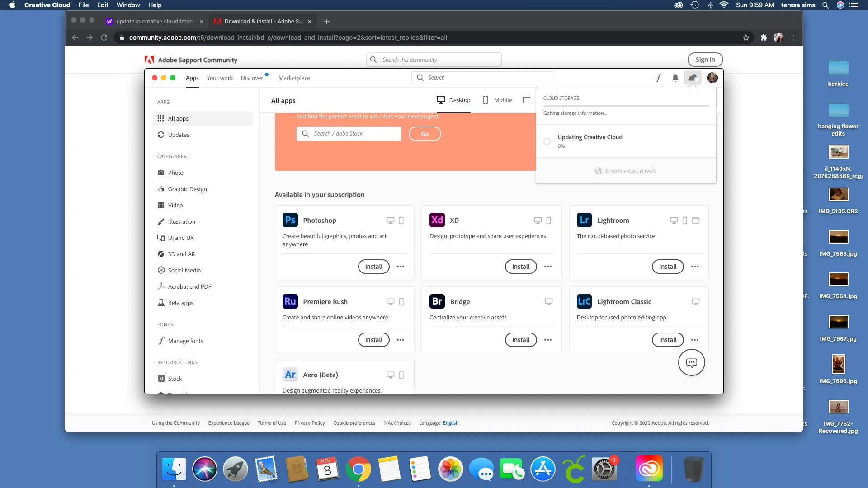Viewport: 868px width, 488px height.
Task: Select the Graphic Design category
Action: 203,189
